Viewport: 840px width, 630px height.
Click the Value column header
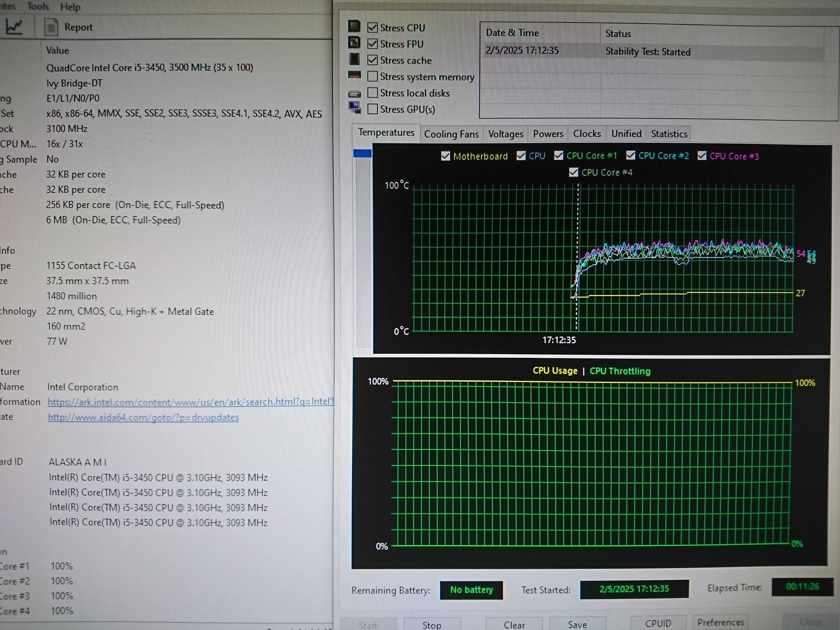tap(57, 50)
